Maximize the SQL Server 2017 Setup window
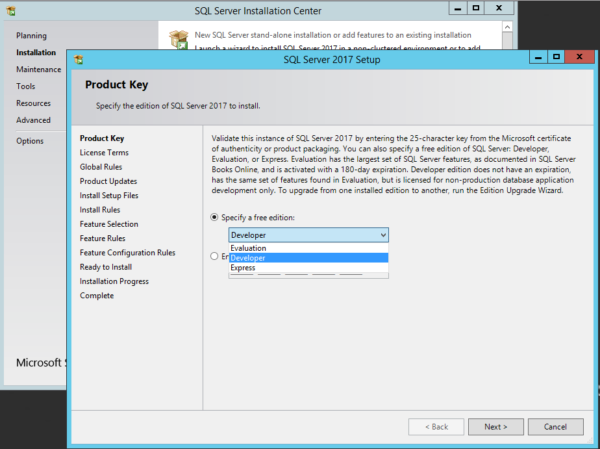Screen dimensions: 600x449 coord(556,57)
